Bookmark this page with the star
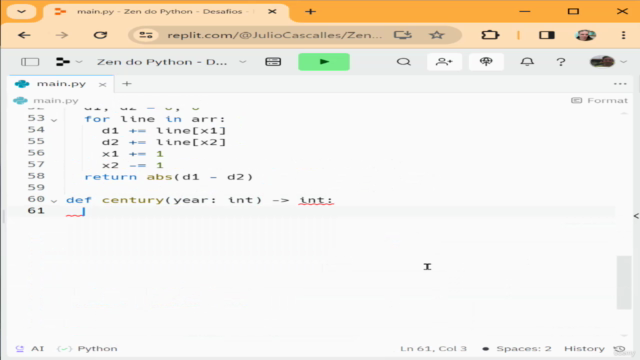Image resolution: width=640 pixels, height=360 pixels. (x=436, y=35)
